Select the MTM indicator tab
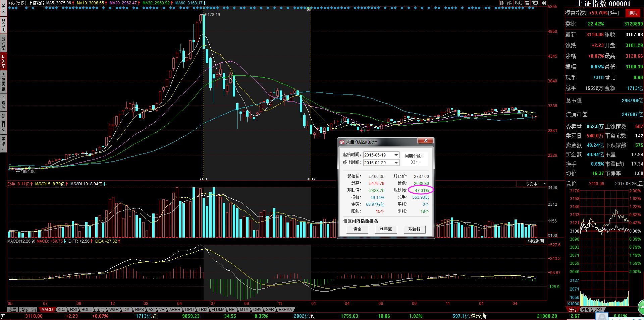This screenshot has width=644, height=320. click(245, 310)
